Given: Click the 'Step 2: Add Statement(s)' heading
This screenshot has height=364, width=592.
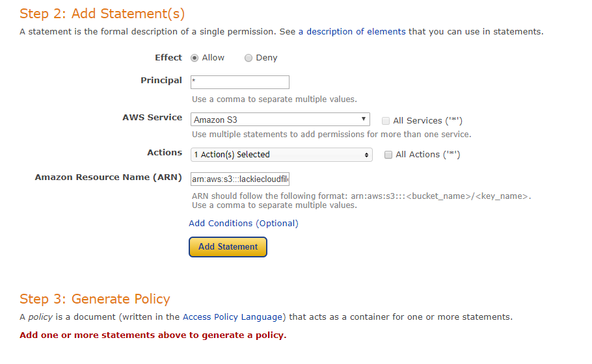Looking at the screenshot, I should tap(101, 13).
